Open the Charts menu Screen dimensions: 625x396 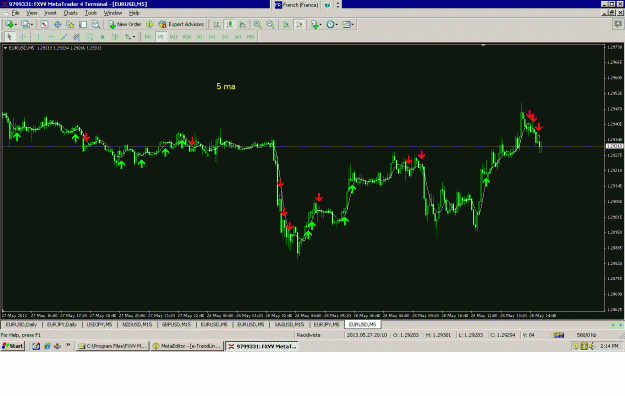[71, 13]
